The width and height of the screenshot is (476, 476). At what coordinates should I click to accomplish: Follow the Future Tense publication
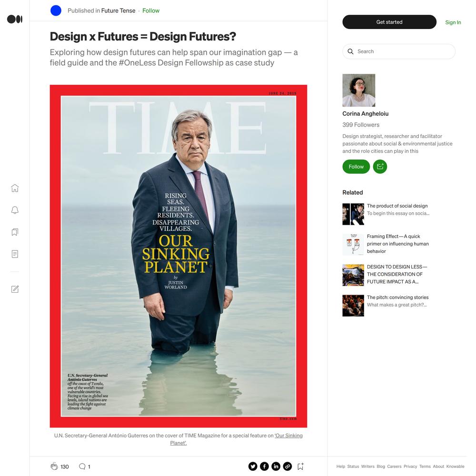[151, 10]
